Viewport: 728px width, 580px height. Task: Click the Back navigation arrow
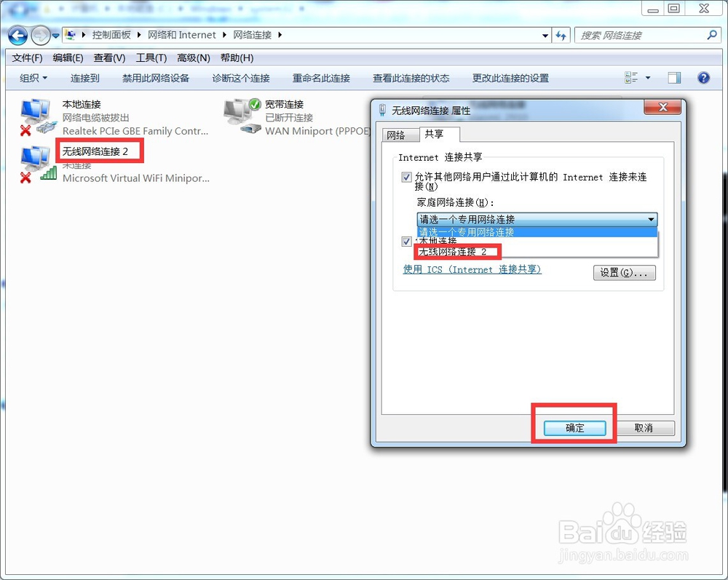pos(17,35)
